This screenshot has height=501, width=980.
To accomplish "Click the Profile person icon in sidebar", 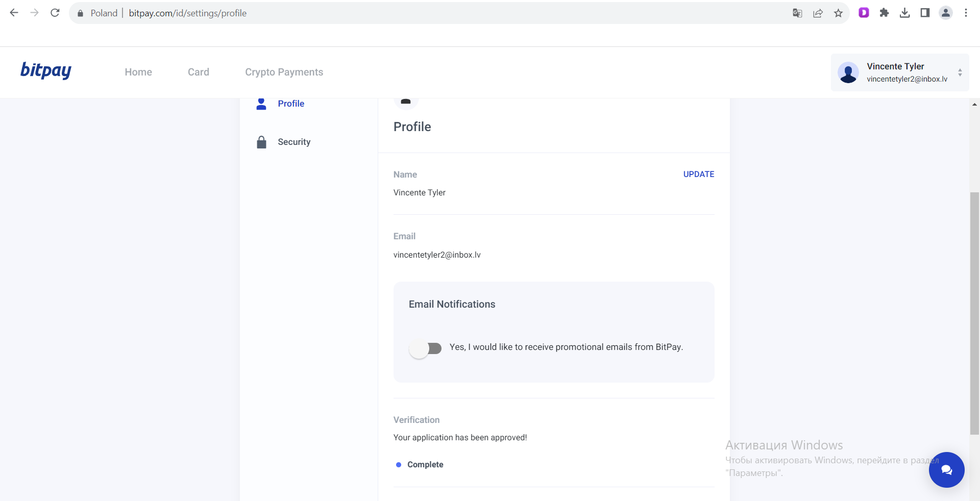I will 261,104.
